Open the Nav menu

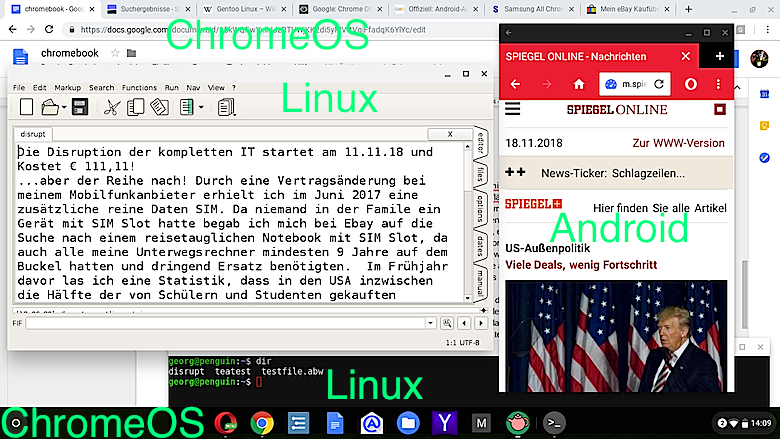(x=194, y=88)
